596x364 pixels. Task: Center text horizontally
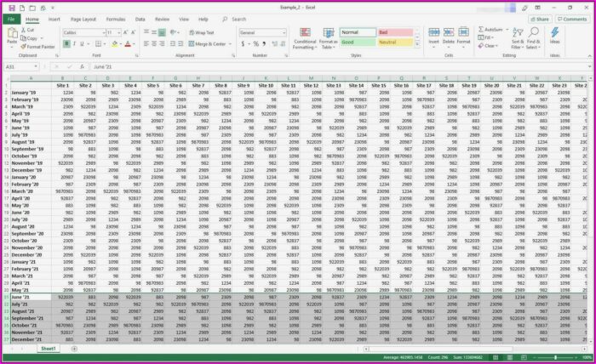(154, 44)
